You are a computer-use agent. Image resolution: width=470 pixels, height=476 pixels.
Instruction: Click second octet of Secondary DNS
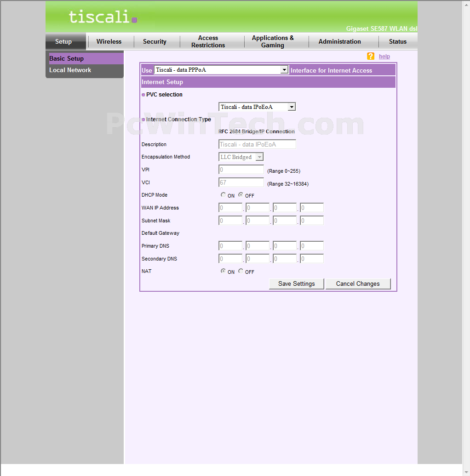point(258,259)
